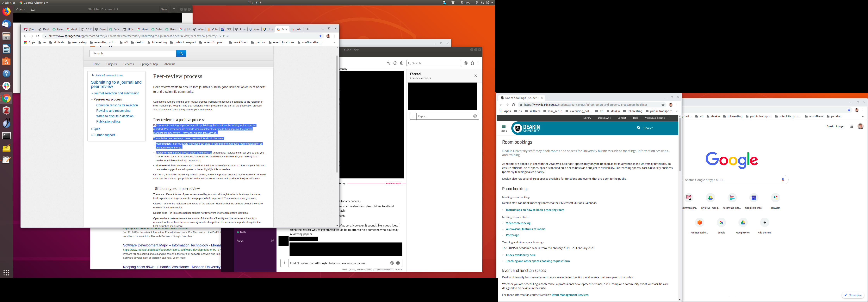Click the thread Reply input field
Image resolution: width=868 pixels, height=302 pixels.
[443, 116]
